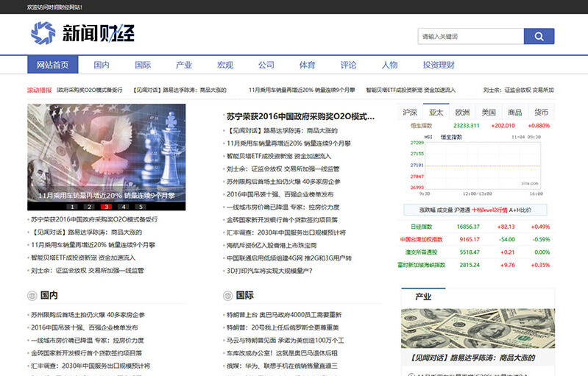The width and height of the screenshot is (588, 376).
Task: Open 国际 article 特朗普上台 奥巴马政府4000员工
Action: coord(284,315)
